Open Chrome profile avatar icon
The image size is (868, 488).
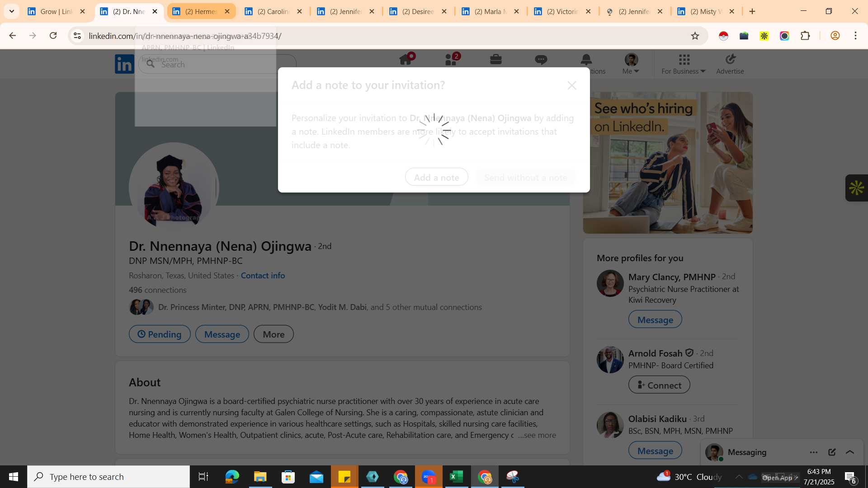(x=835, y=36)
